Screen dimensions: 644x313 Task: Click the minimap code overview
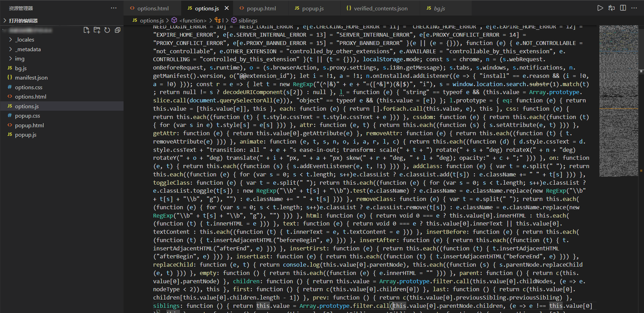[x=619, y=101]
